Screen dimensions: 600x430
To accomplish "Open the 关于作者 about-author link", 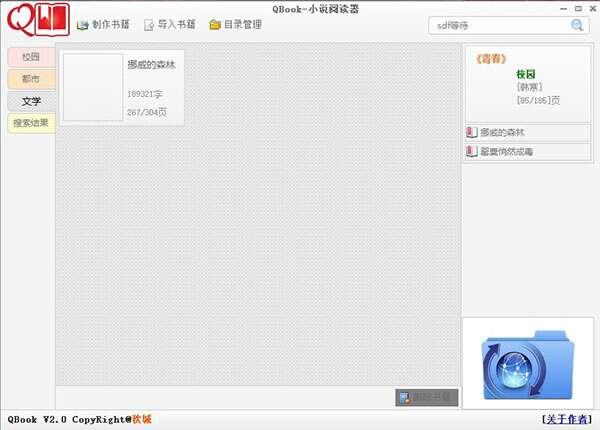I will click(567, 419).
